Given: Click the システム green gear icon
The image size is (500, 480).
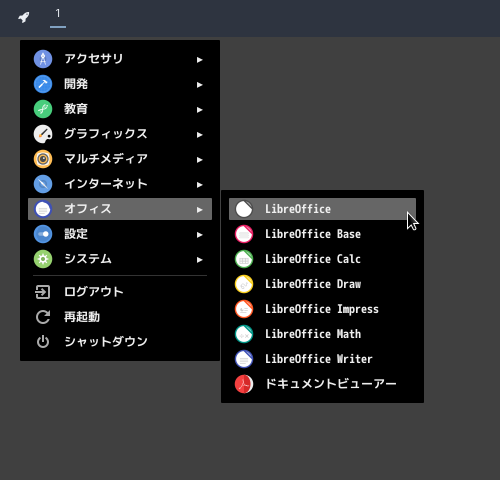Looking at the screenshot, I should pos(43,259).
